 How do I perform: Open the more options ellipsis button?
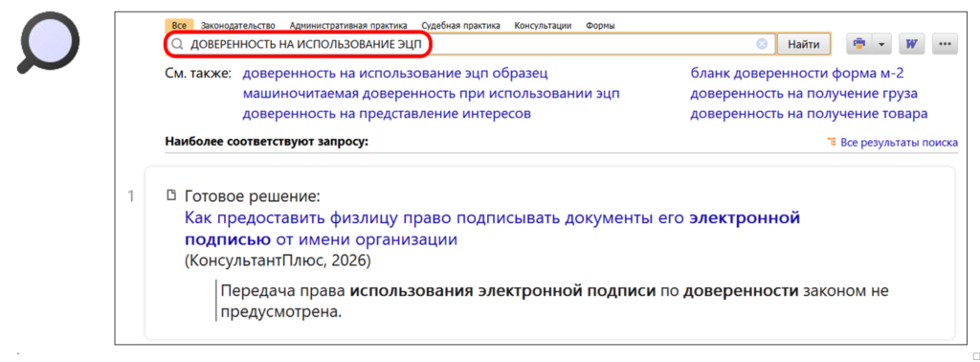tap(945, 44)
